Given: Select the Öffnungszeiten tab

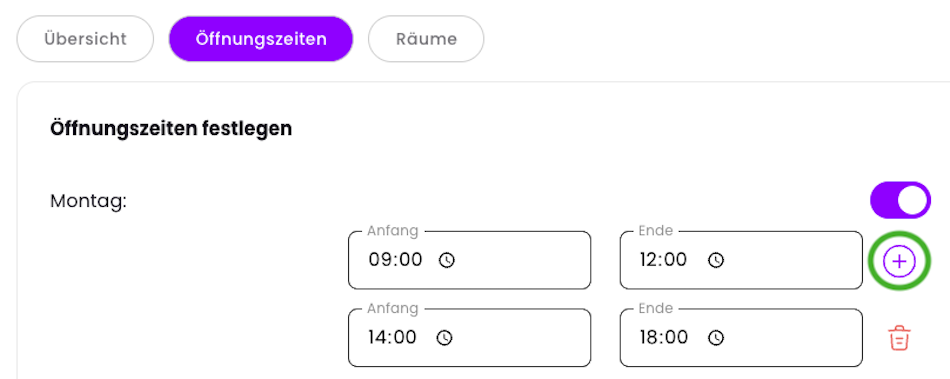Looking at the screenshot, I should click(x=261, y=39).
